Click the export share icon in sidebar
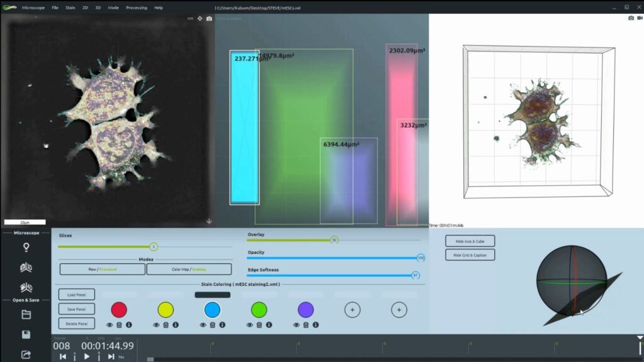 click(x=26, y=354)
